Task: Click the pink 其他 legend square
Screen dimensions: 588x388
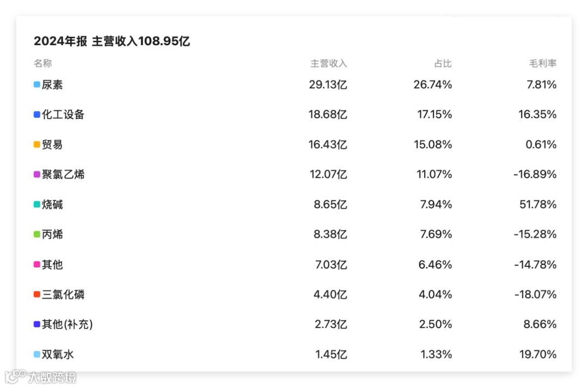Action: (37, 264)
